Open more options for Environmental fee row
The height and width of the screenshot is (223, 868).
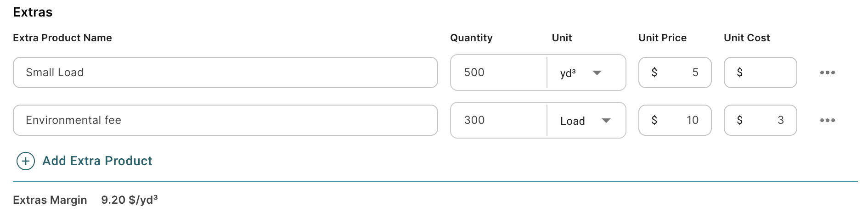pyautogui.click(x=827, y=120)
